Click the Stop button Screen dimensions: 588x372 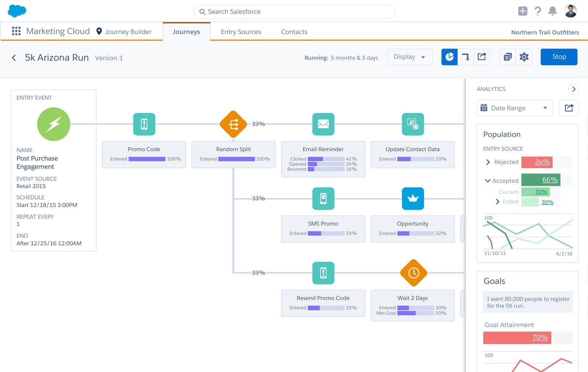tap(559, 57)
